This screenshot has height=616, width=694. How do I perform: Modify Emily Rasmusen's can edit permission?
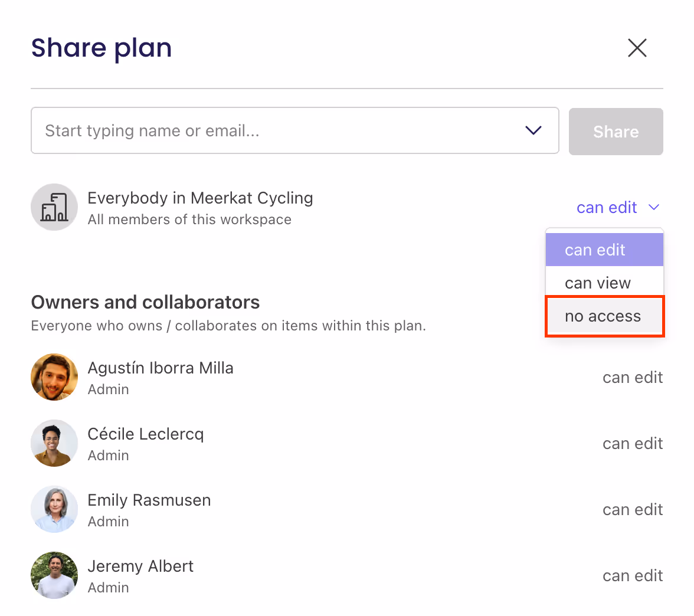point(632,509)
